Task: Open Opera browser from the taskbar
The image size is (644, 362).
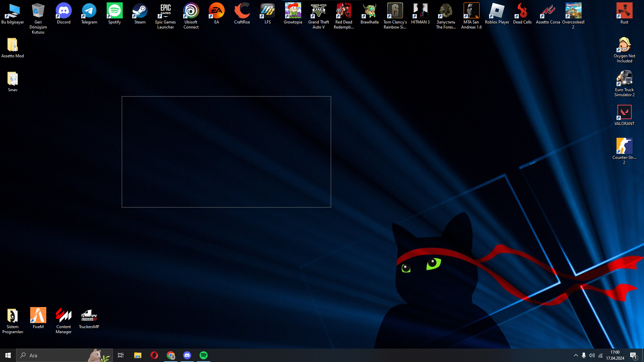Action: [154, 355]
